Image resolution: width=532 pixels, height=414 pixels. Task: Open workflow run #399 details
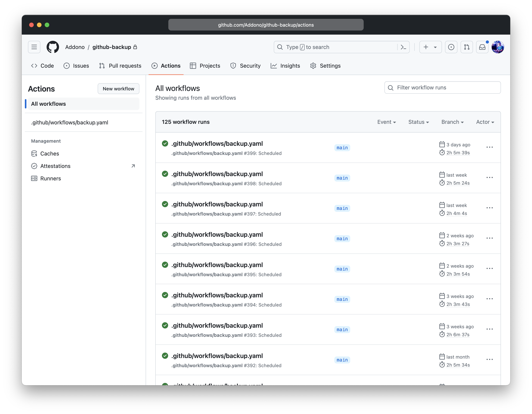pos(217,143)
